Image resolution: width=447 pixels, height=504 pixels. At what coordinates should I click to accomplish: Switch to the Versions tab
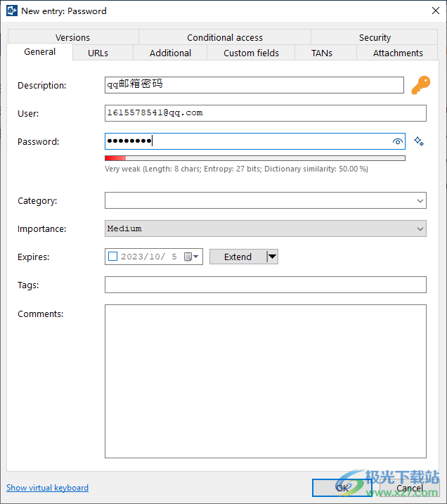coord(72,37)
